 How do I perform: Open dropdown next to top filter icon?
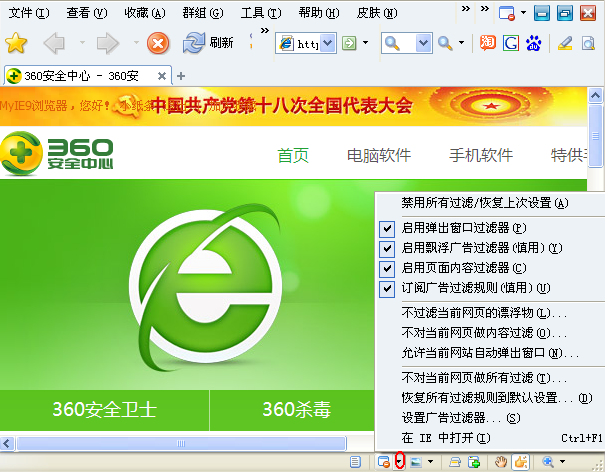point(523,13)
